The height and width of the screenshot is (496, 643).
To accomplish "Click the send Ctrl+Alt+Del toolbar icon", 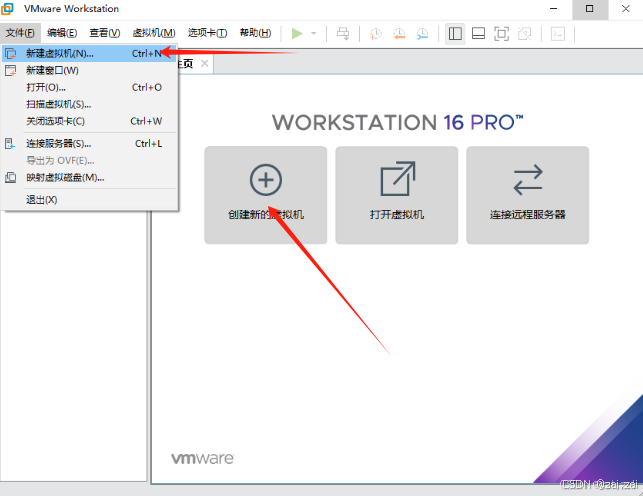I will click(x=343, y=34).
